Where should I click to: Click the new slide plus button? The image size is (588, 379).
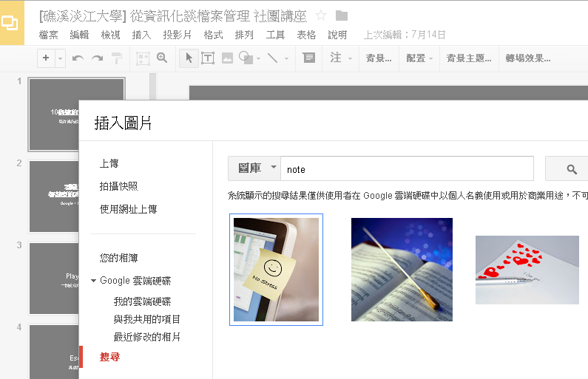[x=46, y=58]
